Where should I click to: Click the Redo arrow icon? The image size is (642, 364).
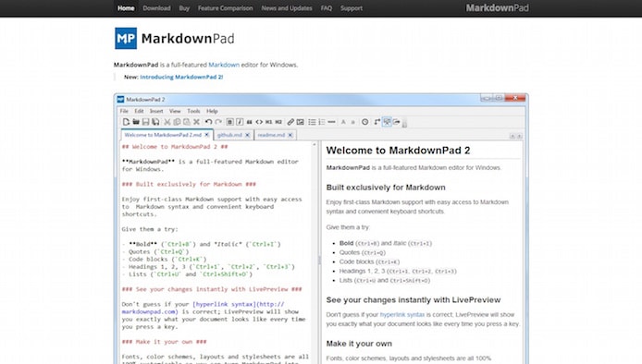click(x=218, y=122)
